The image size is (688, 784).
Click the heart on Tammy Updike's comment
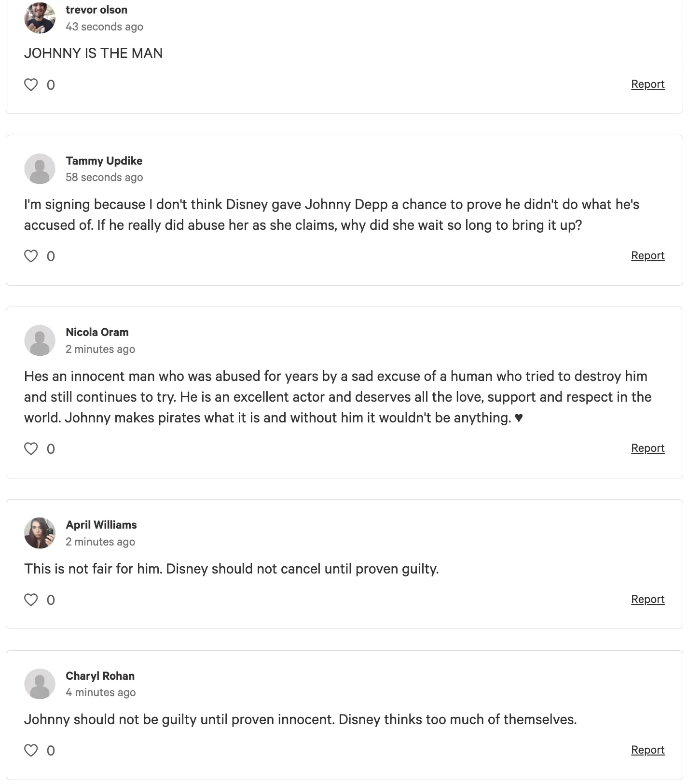(31, 256)
